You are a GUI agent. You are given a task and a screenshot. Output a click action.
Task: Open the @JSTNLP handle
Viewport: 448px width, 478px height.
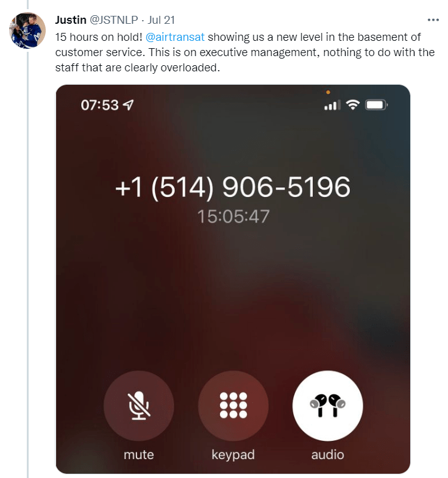tap(114, 20)
